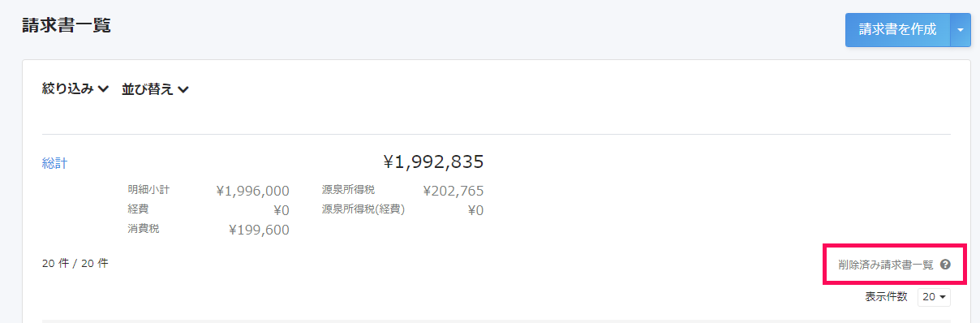This screenshot has width=980, height=323.
Task: Click the 表示件数 label
Action: (x=886, y=297)
